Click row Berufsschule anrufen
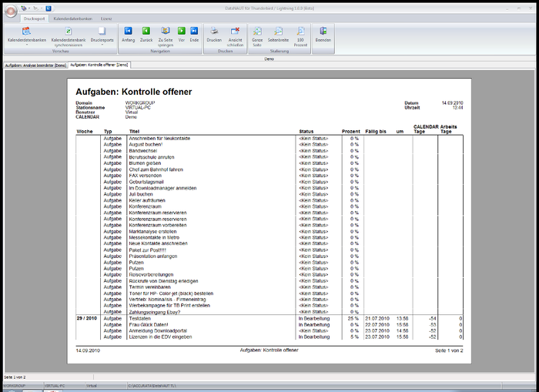The width and height of the screenshot is (539, 392). pos(269,157)
